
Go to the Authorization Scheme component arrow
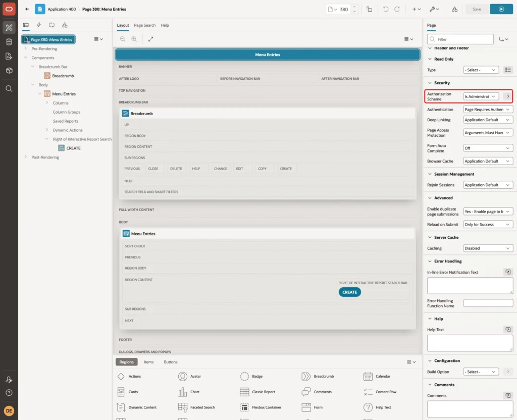point(508,96)
